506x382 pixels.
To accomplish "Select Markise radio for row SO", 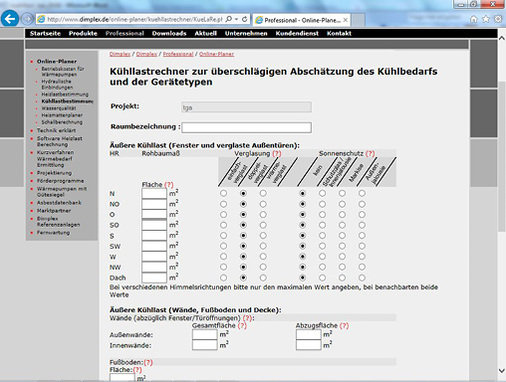I will pyautogui.click(x=342, y=225).
